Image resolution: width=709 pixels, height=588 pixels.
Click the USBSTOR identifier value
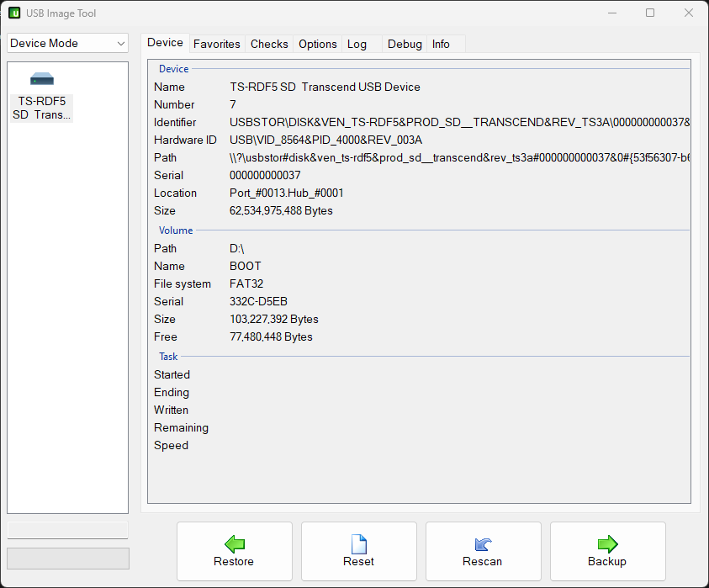click(459, 122)
